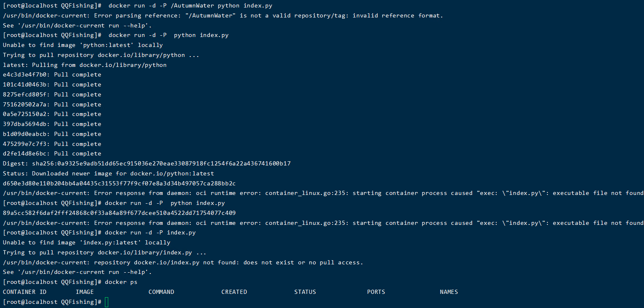This screenshot has width=644, height=308.
Task: Click the "repository docker.io/index.py not found" error
Action: (229, 263)
